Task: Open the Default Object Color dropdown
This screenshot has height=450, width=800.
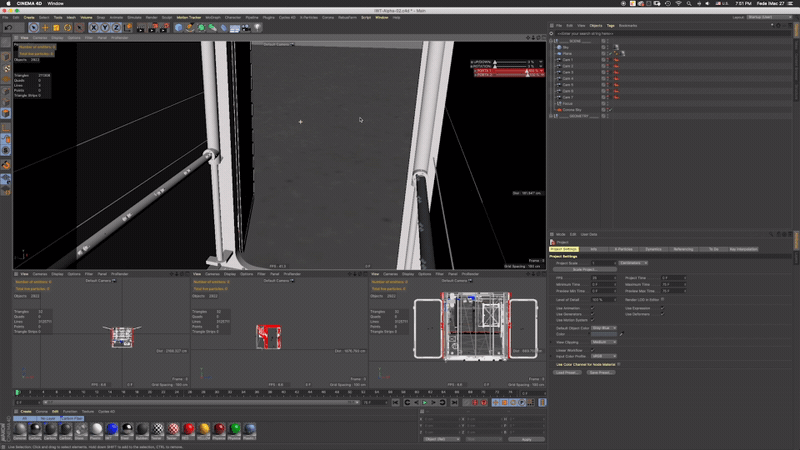Action: pyautogui.click(x=604, y=327)
